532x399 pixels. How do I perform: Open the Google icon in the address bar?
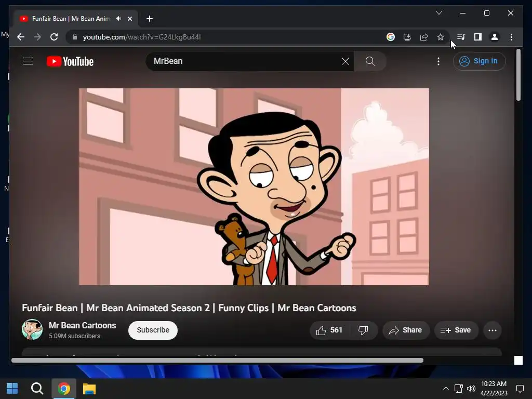click(391, 37)
